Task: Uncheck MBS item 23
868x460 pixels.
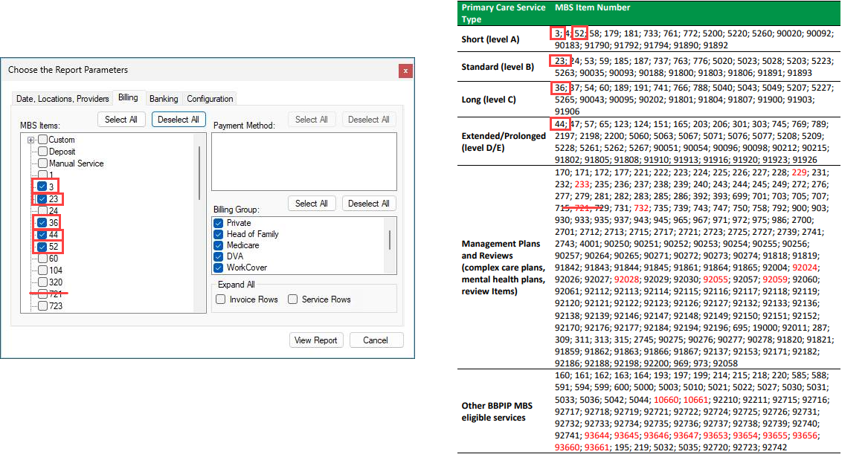Action: (43, 198)
